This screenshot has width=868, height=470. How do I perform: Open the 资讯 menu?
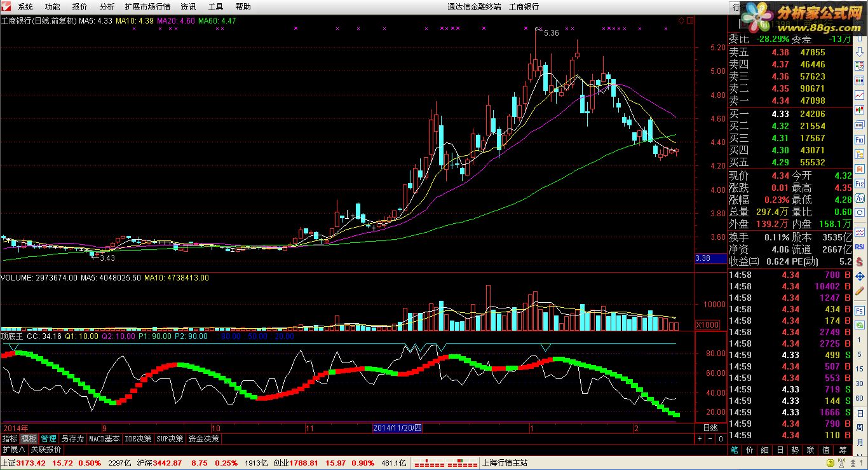pos(188,6)
